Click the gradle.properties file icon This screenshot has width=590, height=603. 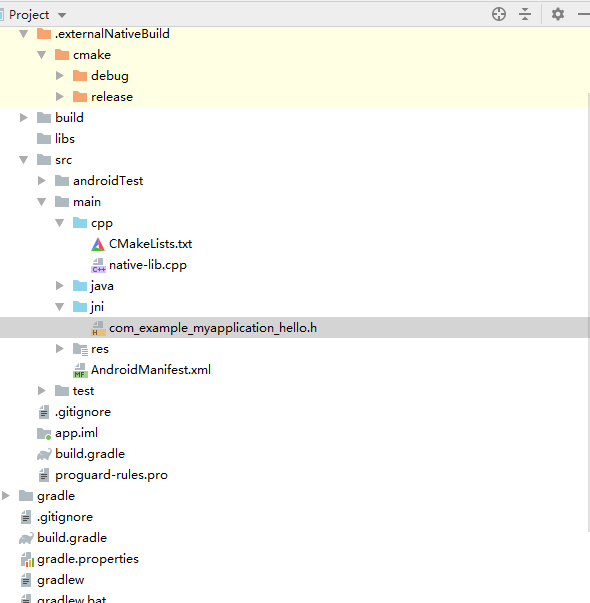(27, 560)
